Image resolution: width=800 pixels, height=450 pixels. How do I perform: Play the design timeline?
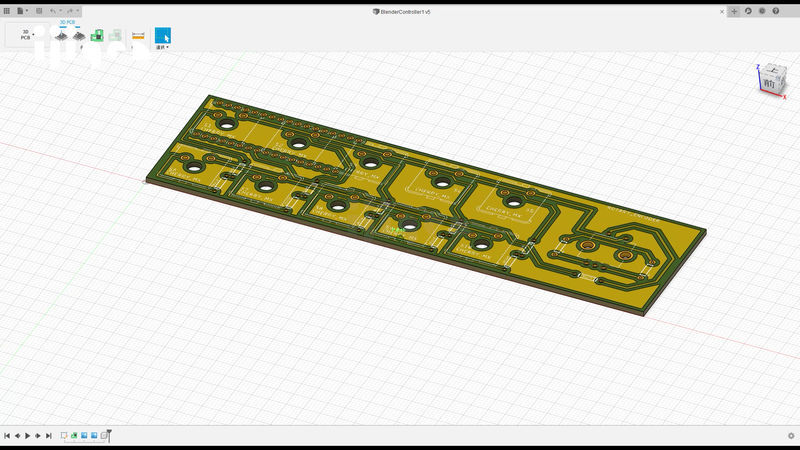[x=28, y=436]
